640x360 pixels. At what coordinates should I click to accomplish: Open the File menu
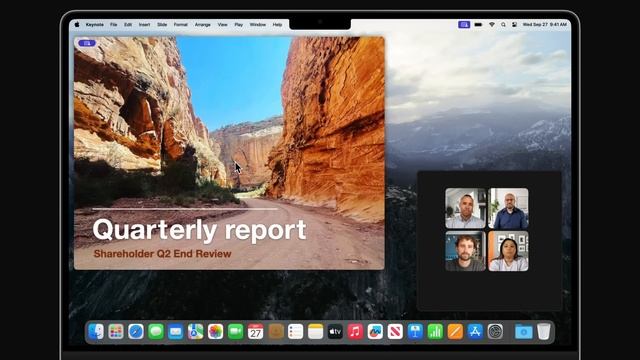113,24
